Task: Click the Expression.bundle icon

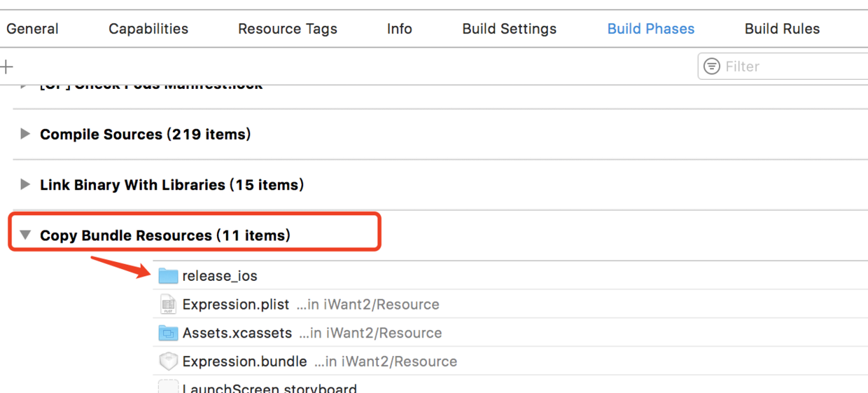Action: click(x=168, y=361)
